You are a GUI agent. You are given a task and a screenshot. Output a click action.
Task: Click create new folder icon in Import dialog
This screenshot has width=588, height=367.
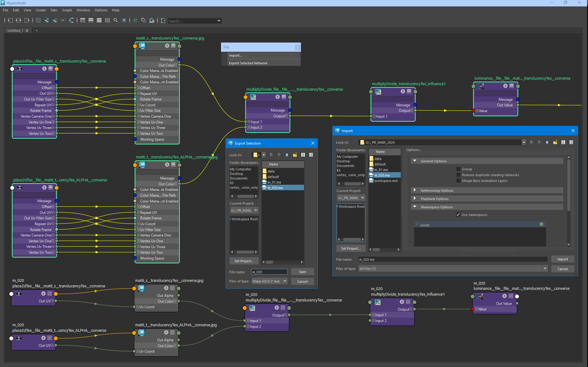click(x=555, y=142)
